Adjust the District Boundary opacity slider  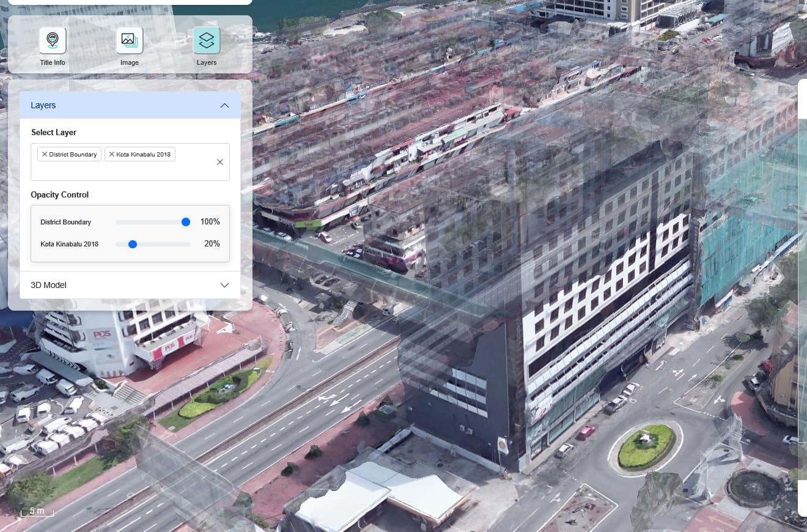click(x=186, y=222)
